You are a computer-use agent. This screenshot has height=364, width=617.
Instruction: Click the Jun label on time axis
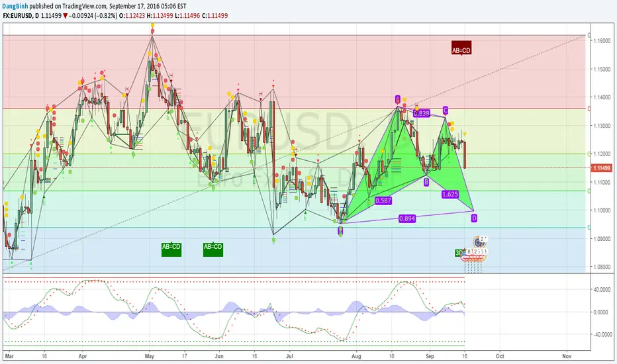click(x=220, y=356)
